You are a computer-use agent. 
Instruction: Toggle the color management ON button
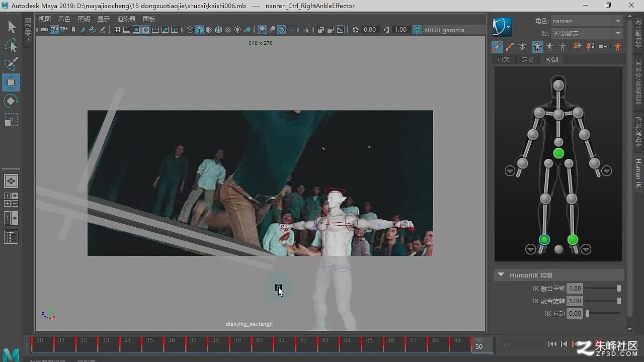417,30
